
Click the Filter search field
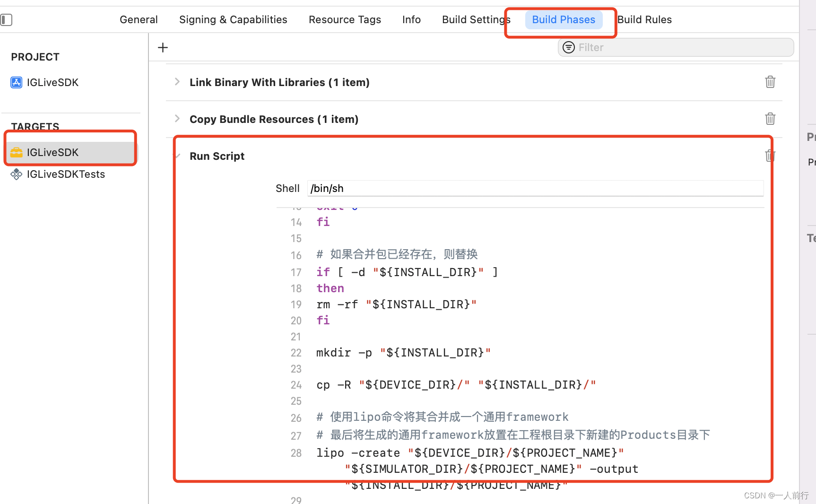point(676,47)
